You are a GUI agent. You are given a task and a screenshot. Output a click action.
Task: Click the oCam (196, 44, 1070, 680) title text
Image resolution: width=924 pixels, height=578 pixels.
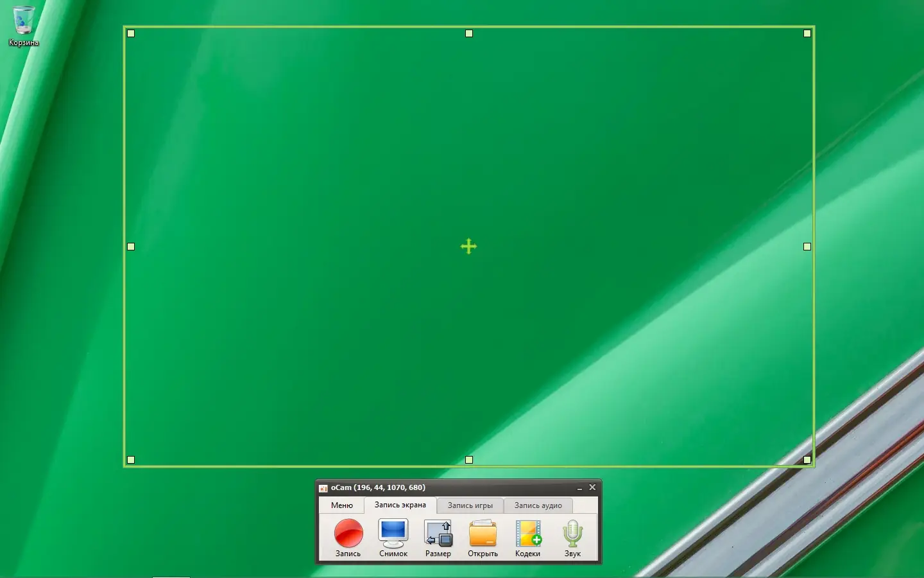378,487
